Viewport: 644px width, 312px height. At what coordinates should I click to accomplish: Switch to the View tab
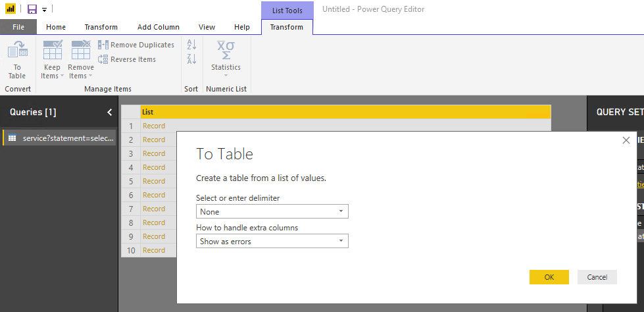coord(207,27)
